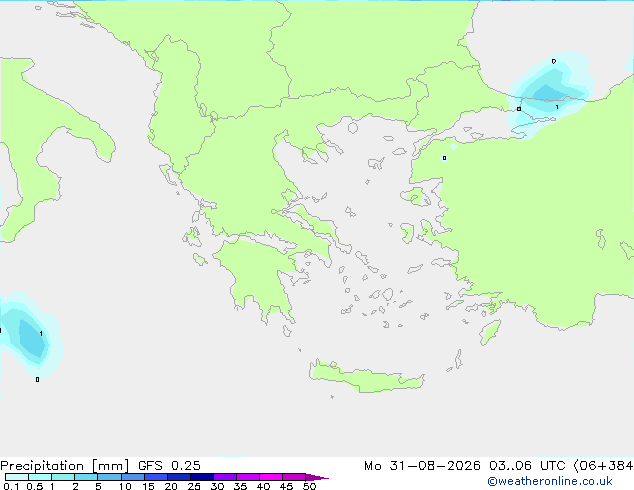Pick the 40–45 mm magenta swatch
The width and height of the screenshot is (634, 490).
(x=271, y=477)
